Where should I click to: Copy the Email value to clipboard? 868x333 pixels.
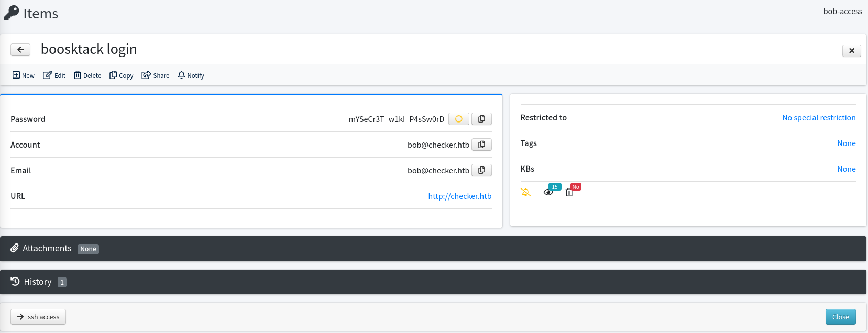tap(481, 170)
